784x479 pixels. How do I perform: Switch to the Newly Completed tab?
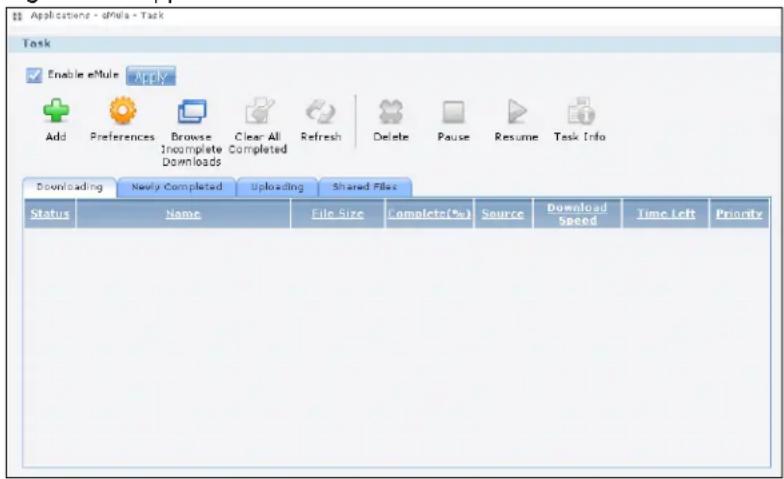point(176,188)
